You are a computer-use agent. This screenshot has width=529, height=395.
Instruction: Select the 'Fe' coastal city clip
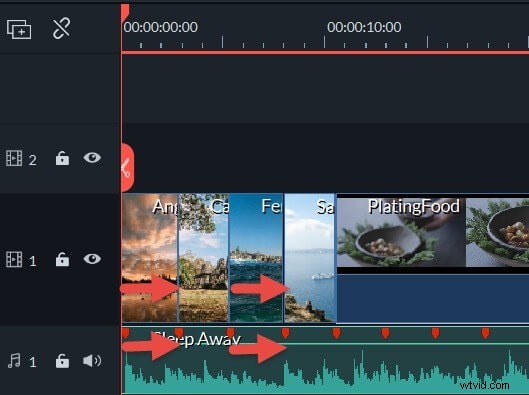click(x=256, y=258)
